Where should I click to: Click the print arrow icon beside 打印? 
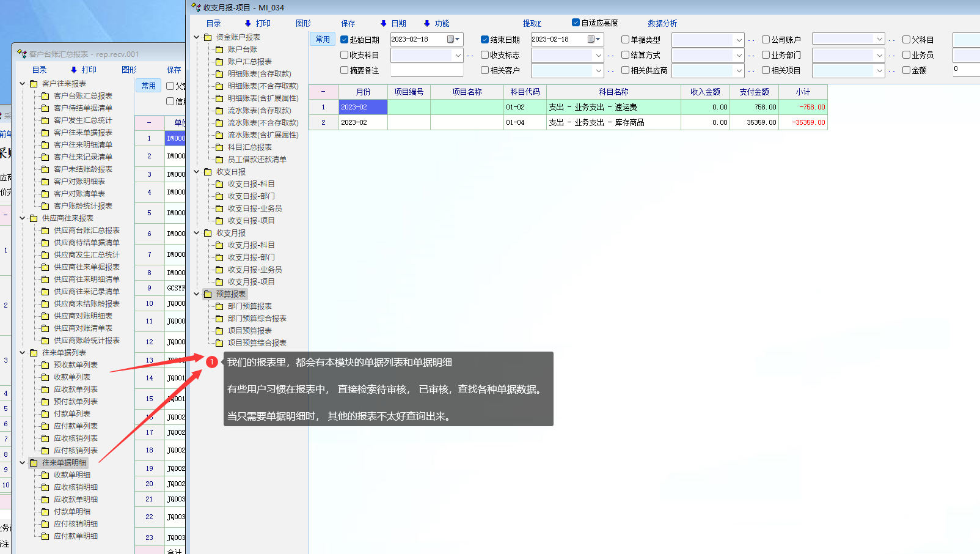click(247, 24)
